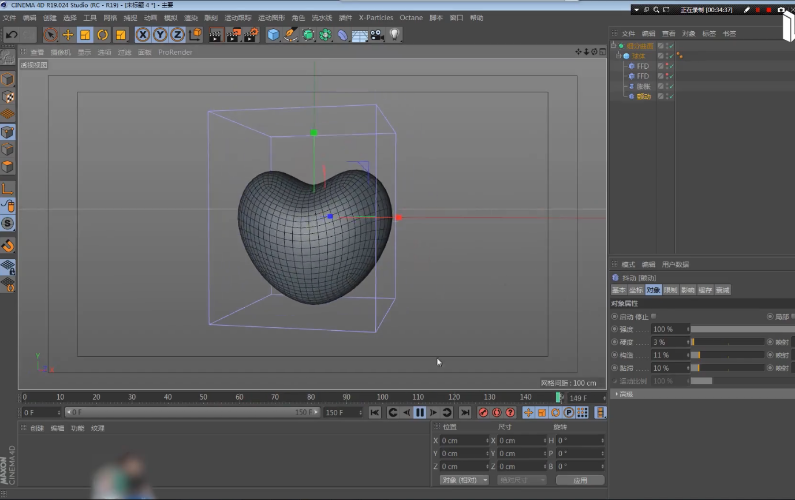The image size is (795, 500).
Task: Open the X-Particles menu
Action: (x=376, y=18)
